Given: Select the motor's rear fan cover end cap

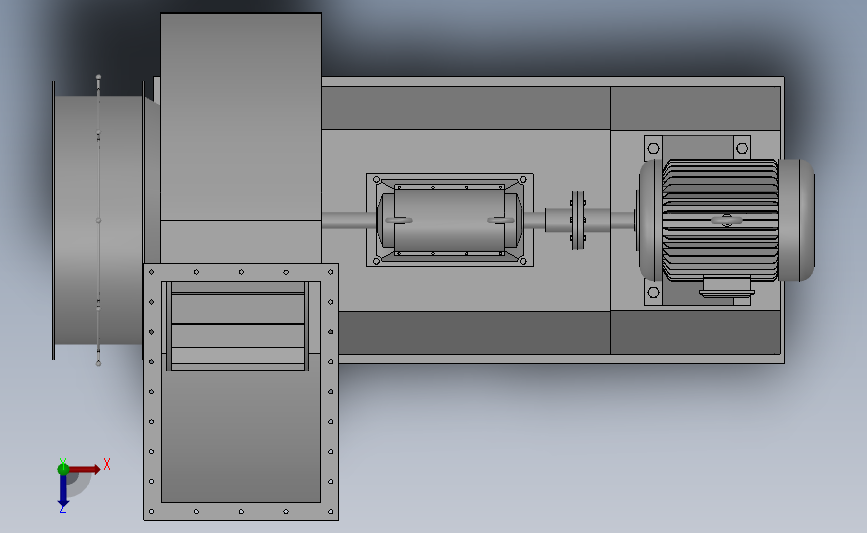Looking at the screenshot, I should click(x=797, y=220).
